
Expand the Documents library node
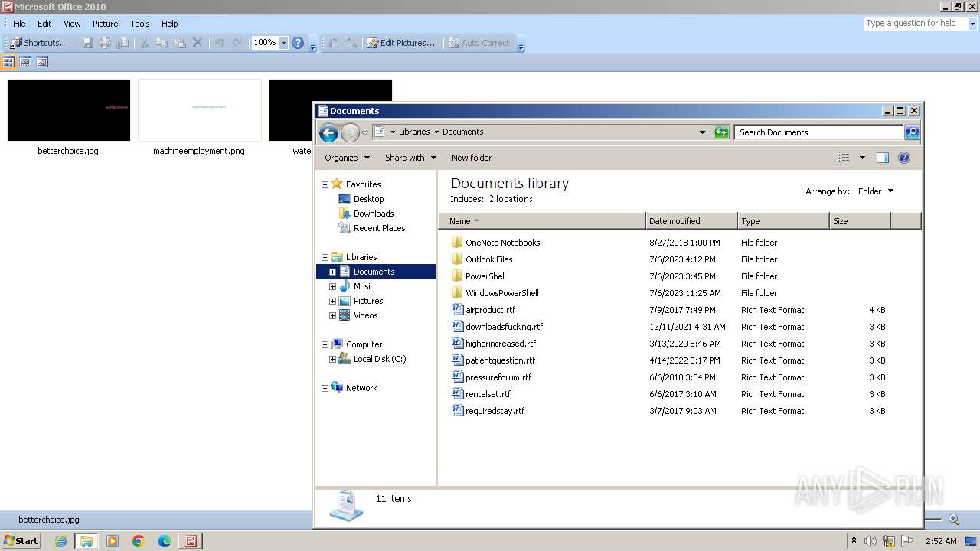pyautogui.click(x=332, y=272)
